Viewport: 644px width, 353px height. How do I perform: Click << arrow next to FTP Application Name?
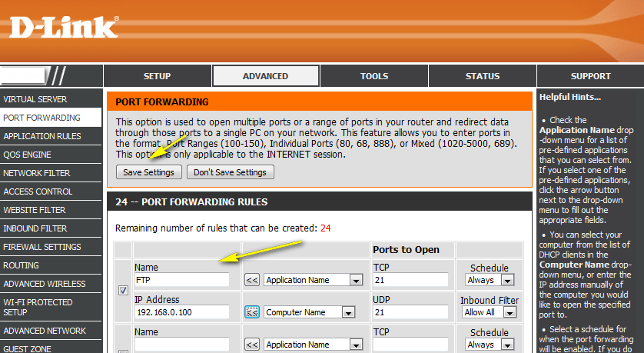252,280
